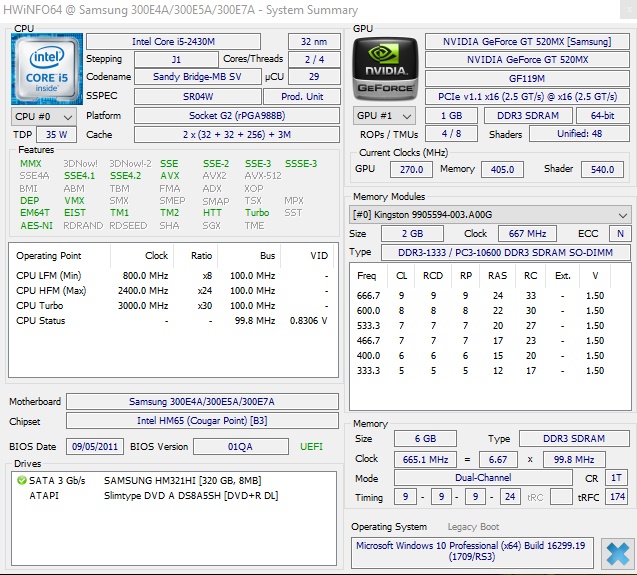
Task: Click the Cores/Threads 2 / 4 field
Action: coord(314,60)
